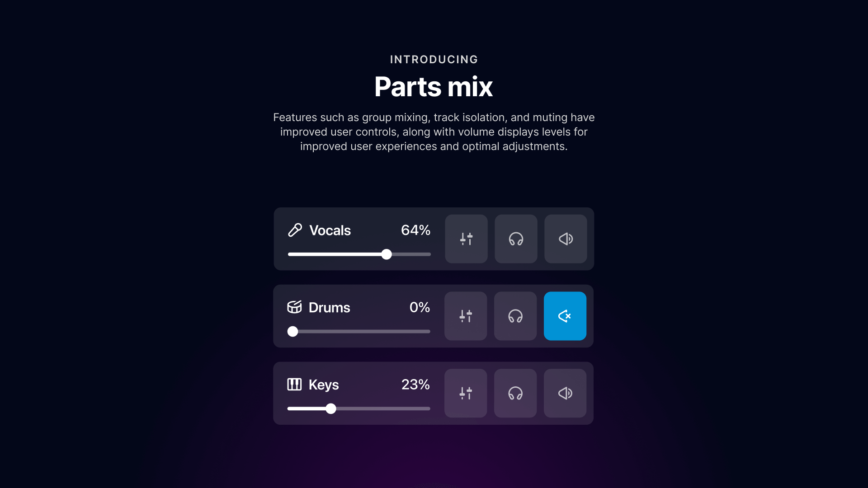868x488 pixels.
Task: Solo the Keys track with headphones
Action: tap(515, 393)
